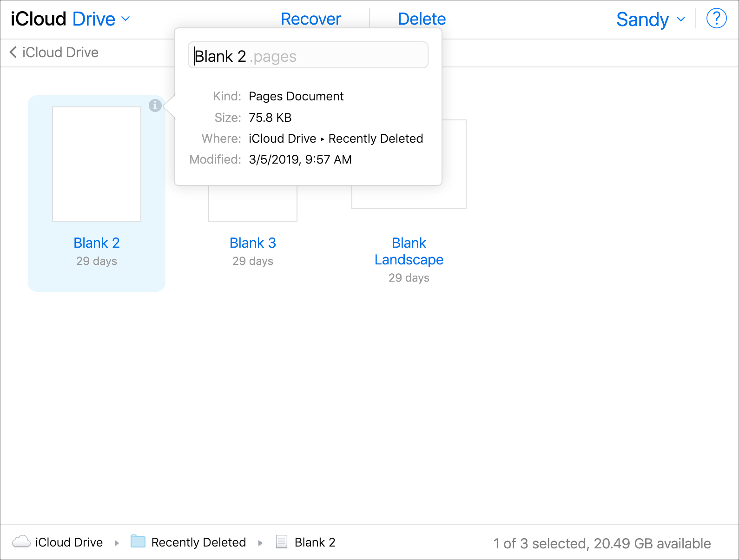Click the cloud icon in path bar
The width and height of the screenshot is (739, 560).
(21, 541)
